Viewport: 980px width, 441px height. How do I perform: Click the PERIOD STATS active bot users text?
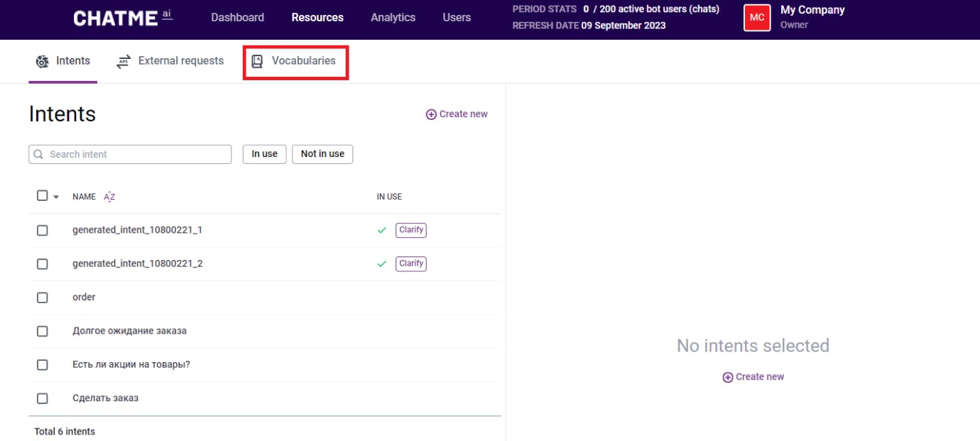click(x=616, y=10)
